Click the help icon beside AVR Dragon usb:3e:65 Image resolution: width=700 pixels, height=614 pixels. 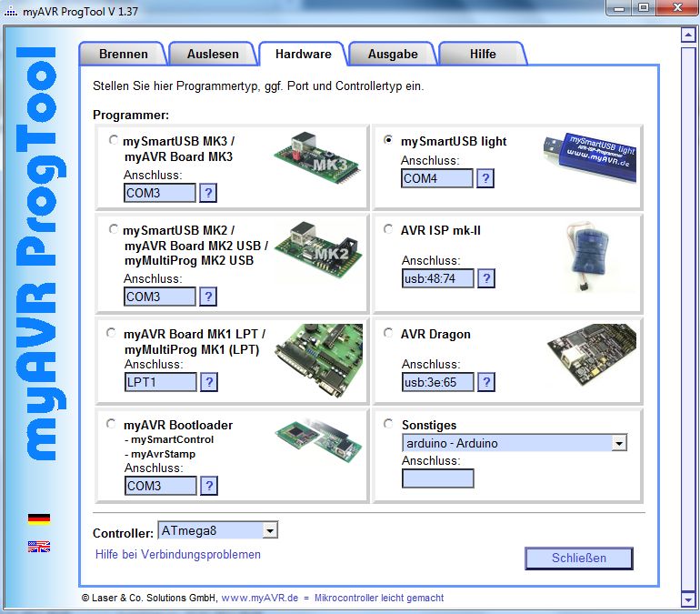(486, 382)
